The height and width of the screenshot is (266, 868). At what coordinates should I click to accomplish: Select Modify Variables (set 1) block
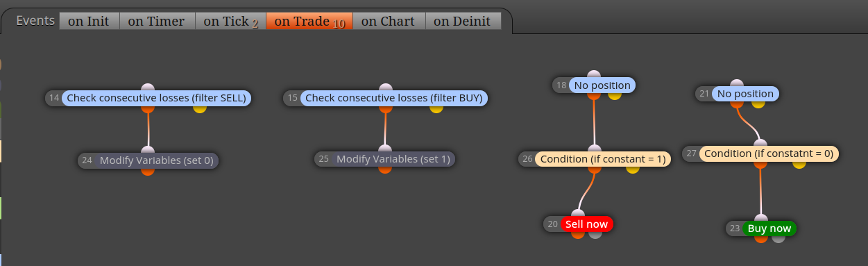tap(393, 159)
